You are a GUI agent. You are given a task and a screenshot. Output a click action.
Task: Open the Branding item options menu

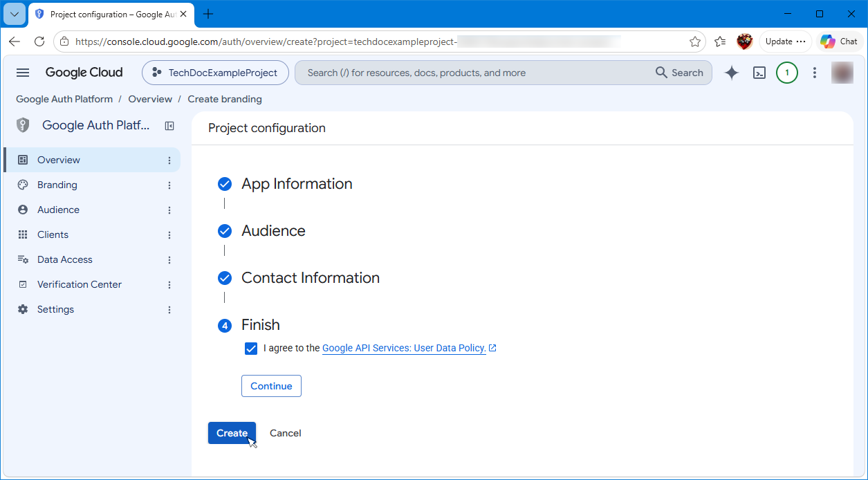click(169, 185)
